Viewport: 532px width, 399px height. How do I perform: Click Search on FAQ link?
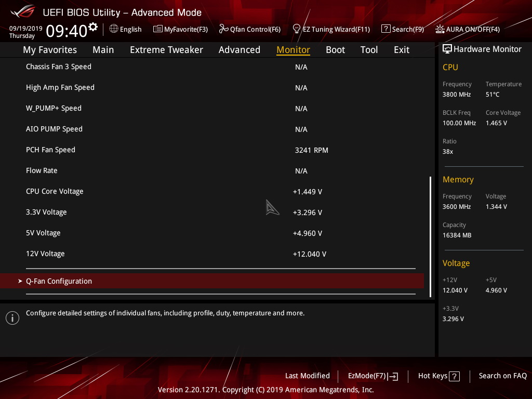pyautogui.click(x=502, y=376)
